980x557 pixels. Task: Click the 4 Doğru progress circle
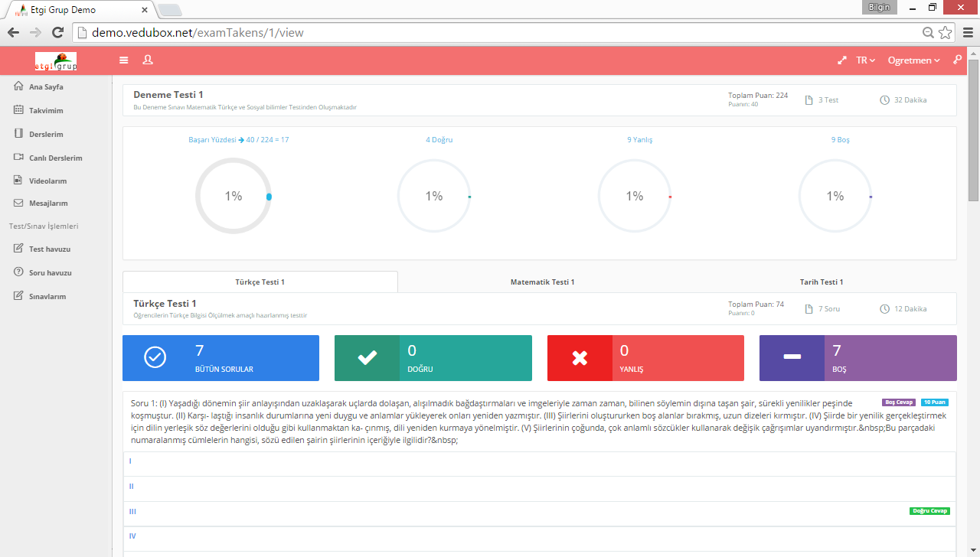click(x=434, y=197)
